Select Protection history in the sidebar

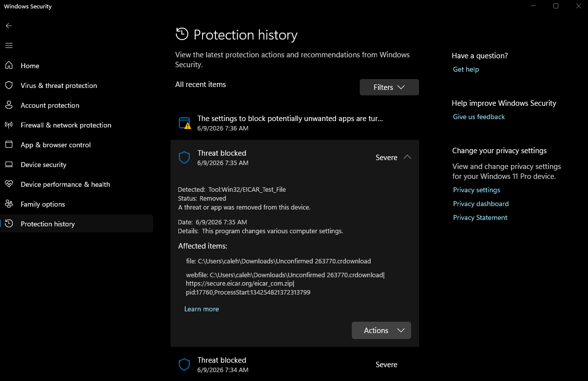tap(77, 224)
